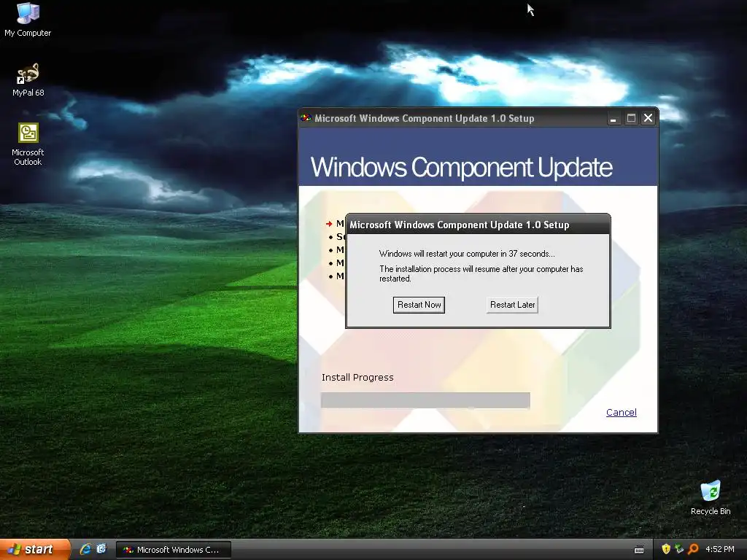Activate Microsoft Windows Component taskbar button
This screenshot has height=560, width=747.
point(174,550)
